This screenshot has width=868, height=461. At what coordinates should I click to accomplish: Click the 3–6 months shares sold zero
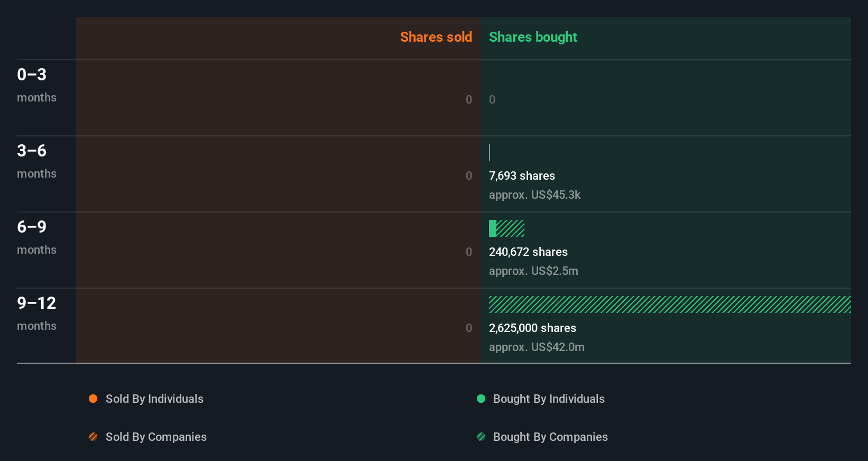click(469, 176)
